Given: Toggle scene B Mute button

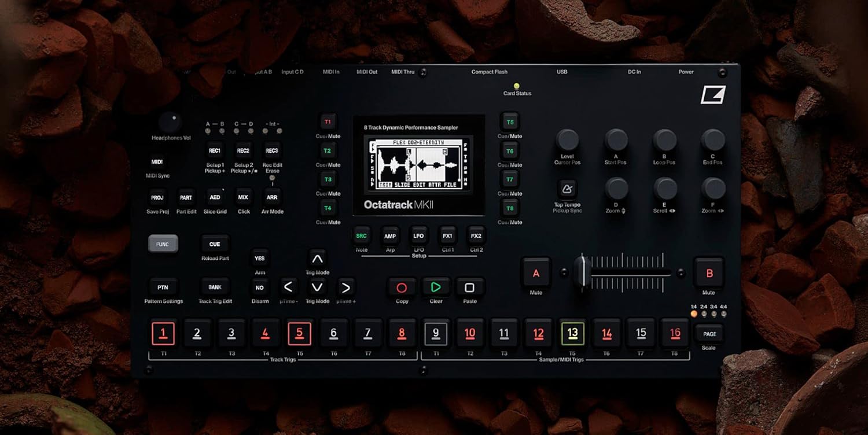Looking at the screenshot, I should 709,274.
